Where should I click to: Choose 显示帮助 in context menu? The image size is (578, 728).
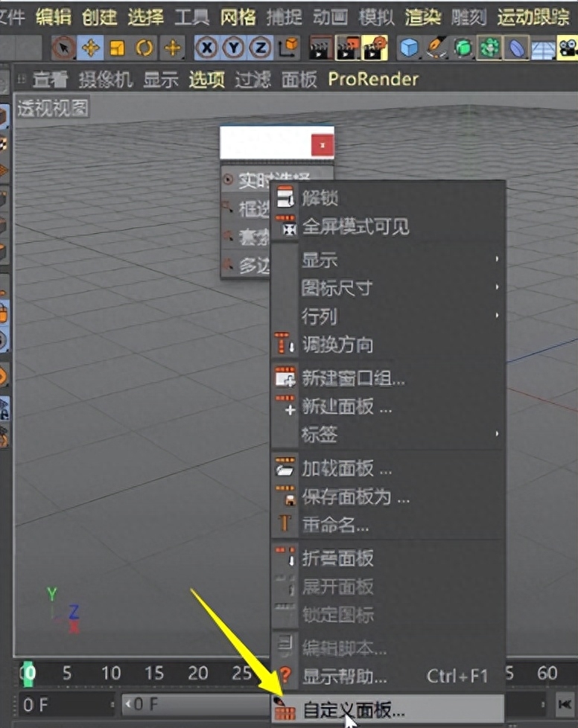[388, 676]
